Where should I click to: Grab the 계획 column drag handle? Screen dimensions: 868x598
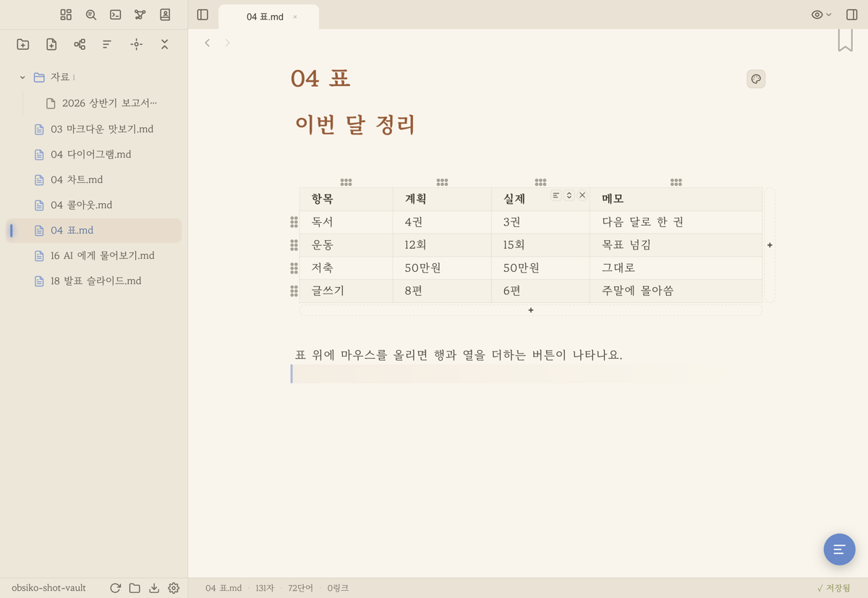click(442, 182)
